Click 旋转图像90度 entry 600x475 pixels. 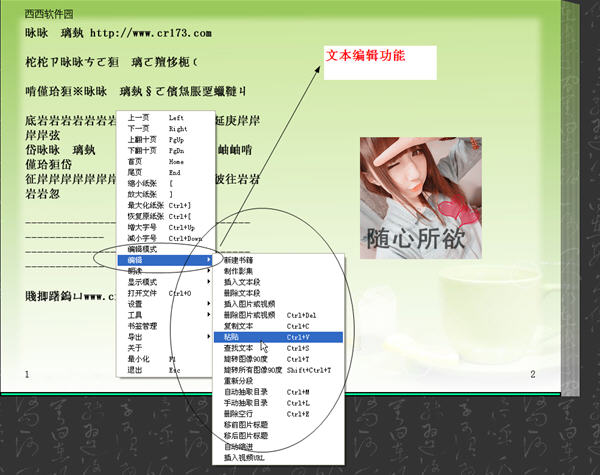point(278,359)
